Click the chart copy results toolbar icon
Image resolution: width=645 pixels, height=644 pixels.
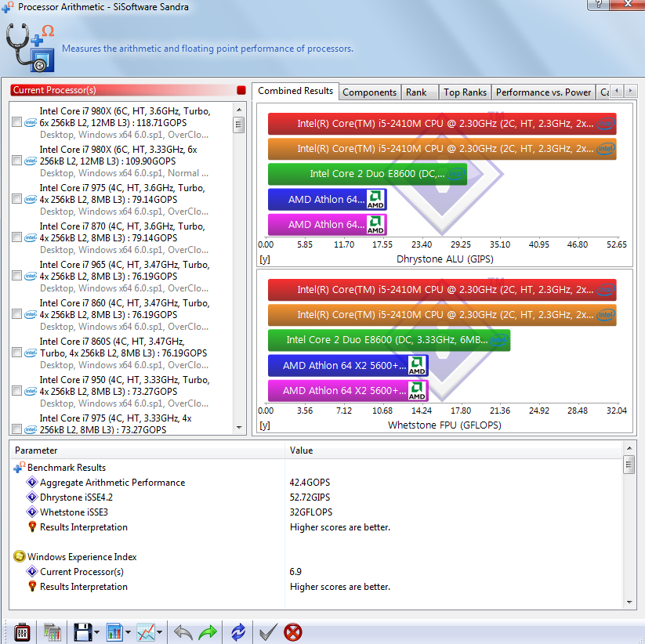click(x=53, y=632)
